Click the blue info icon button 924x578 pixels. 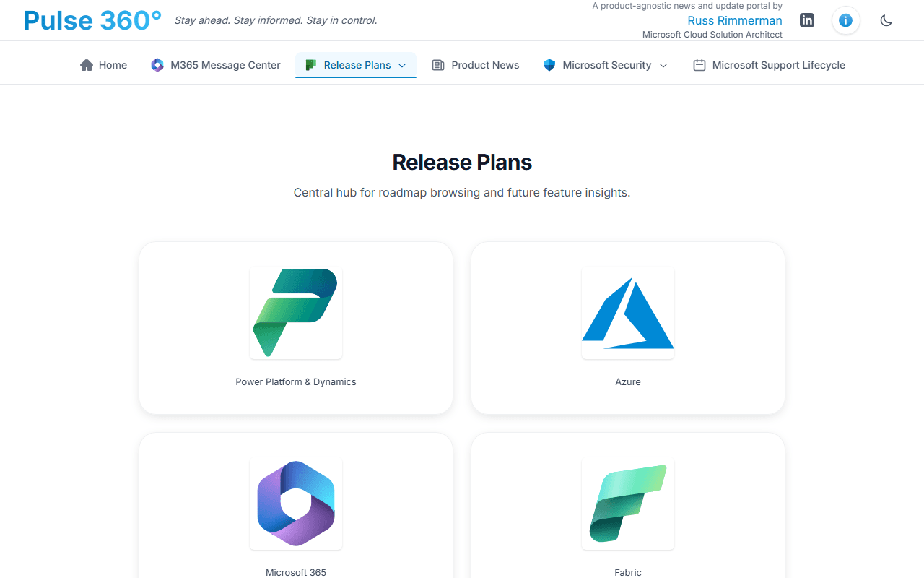(x=845, y=20)
